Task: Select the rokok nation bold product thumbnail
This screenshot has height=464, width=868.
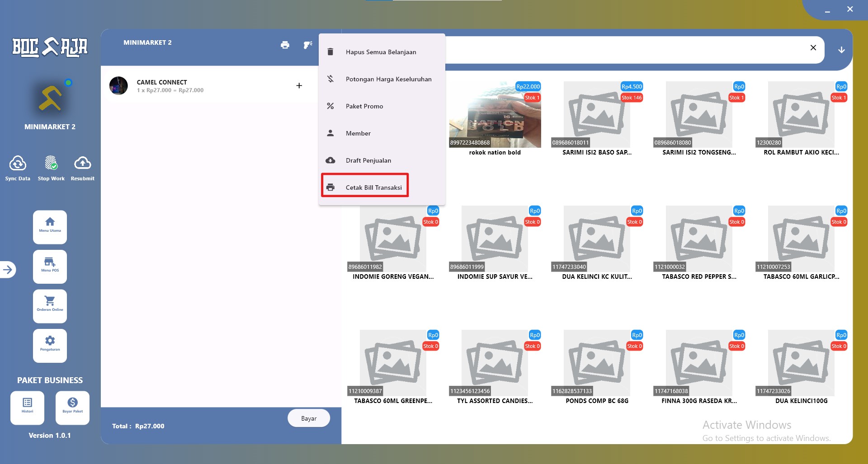Action: [495, 114]
